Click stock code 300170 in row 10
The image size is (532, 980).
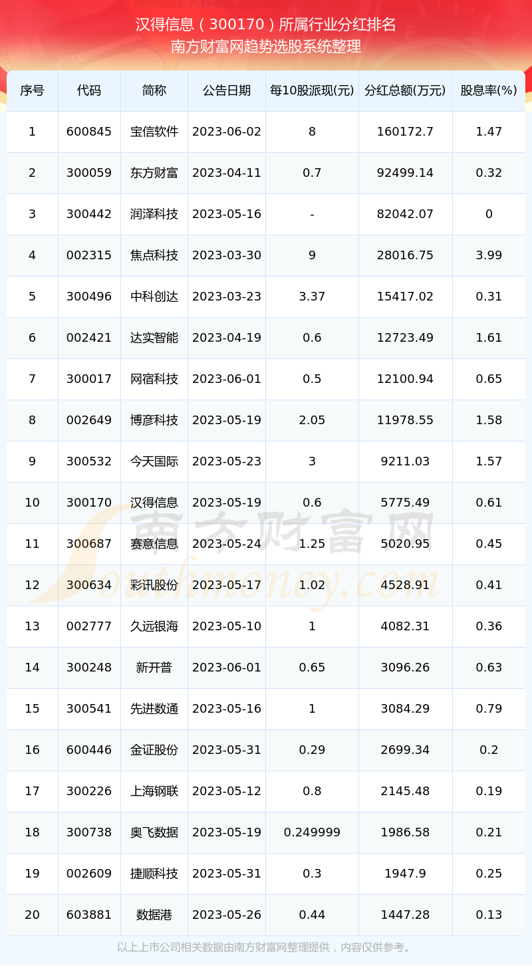pyautogui.click(x=89, y=503)
